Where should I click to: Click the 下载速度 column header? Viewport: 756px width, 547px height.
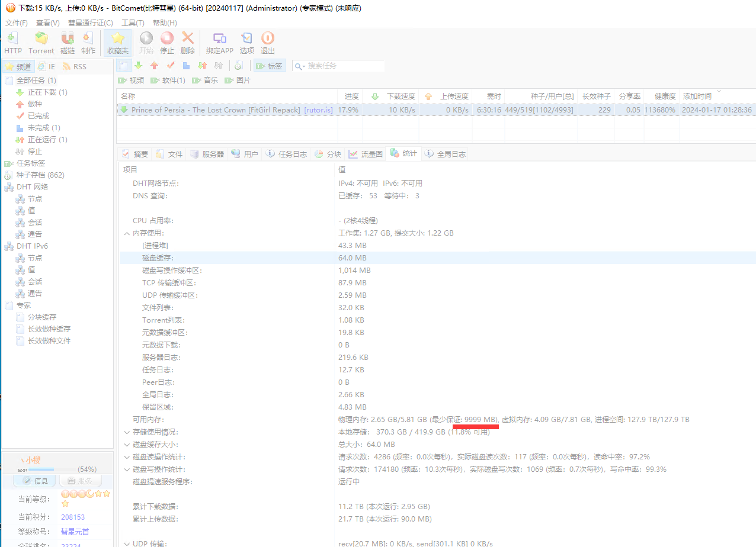click(x=401, y=96)
